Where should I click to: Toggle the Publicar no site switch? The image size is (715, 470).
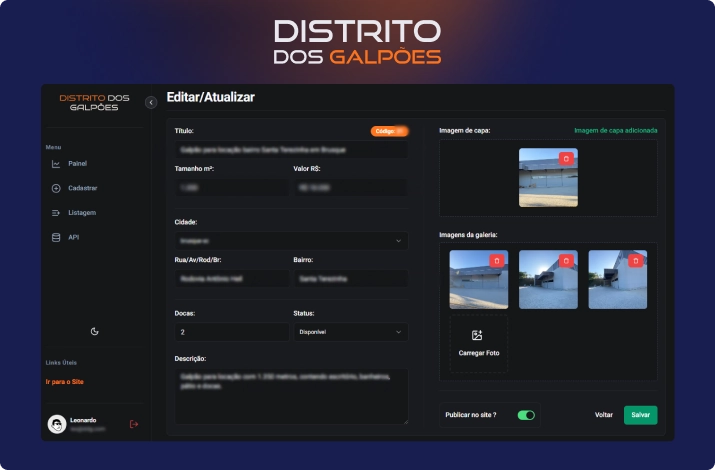(526, 415)
